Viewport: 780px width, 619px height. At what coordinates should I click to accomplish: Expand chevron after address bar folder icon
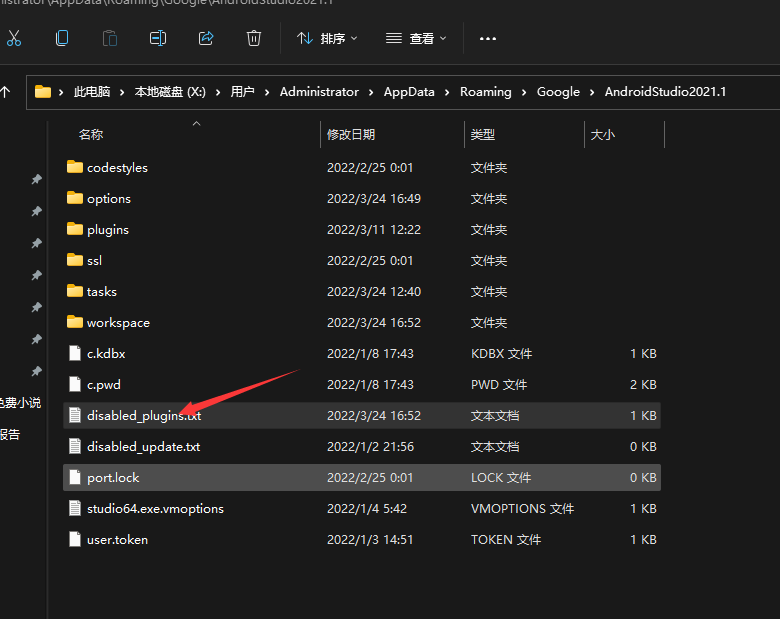tap(61, 92)
